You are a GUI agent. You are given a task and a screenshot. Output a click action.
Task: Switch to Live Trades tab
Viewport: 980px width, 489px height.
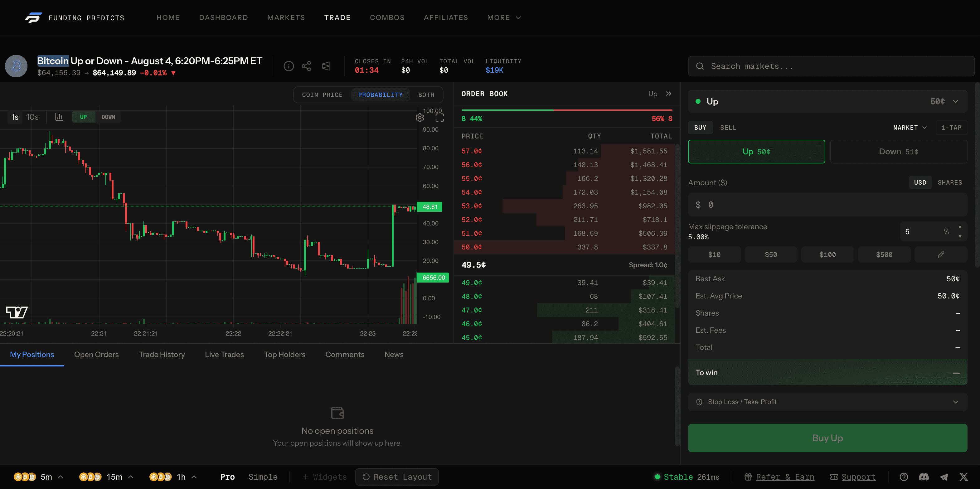224,354
